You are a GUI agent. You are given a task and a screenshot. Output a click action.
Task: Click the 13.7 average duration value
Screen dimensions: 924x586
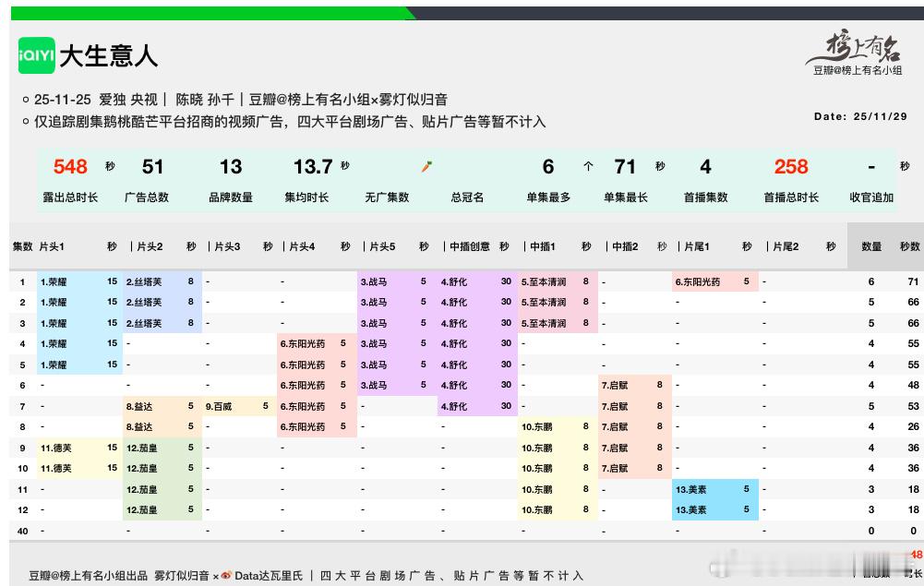(314, 167)
